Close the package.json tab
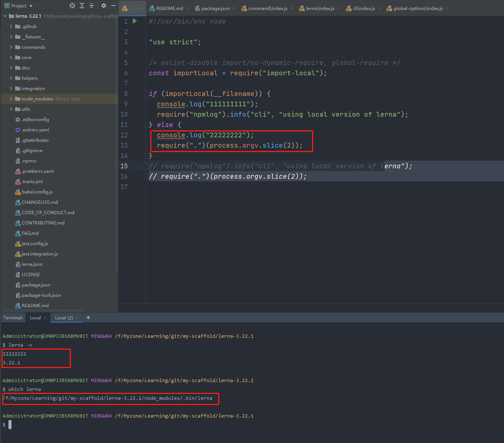This screenshot has width=504, height=443. pyautogui.click(x=234, y=8)
